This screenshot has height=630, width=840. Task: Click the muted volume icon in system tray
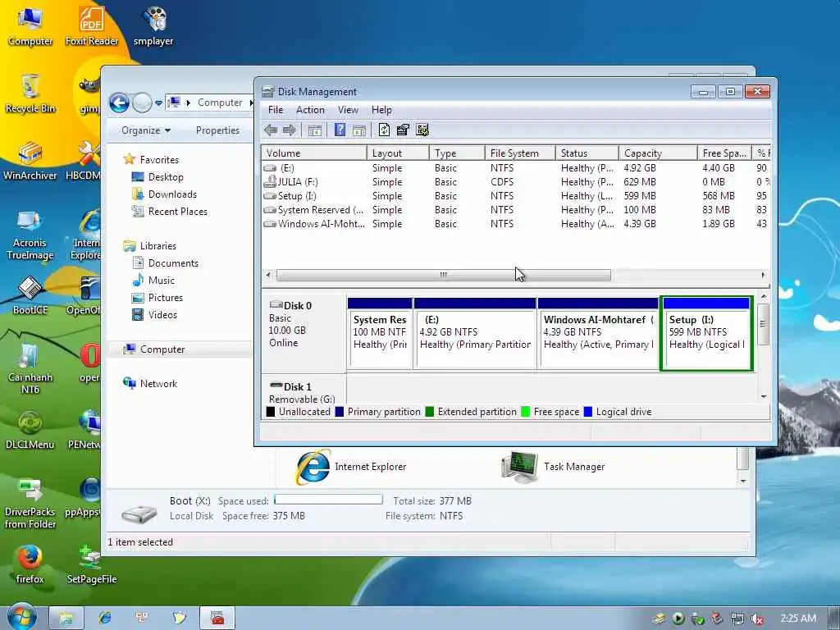tap(756, 619)
